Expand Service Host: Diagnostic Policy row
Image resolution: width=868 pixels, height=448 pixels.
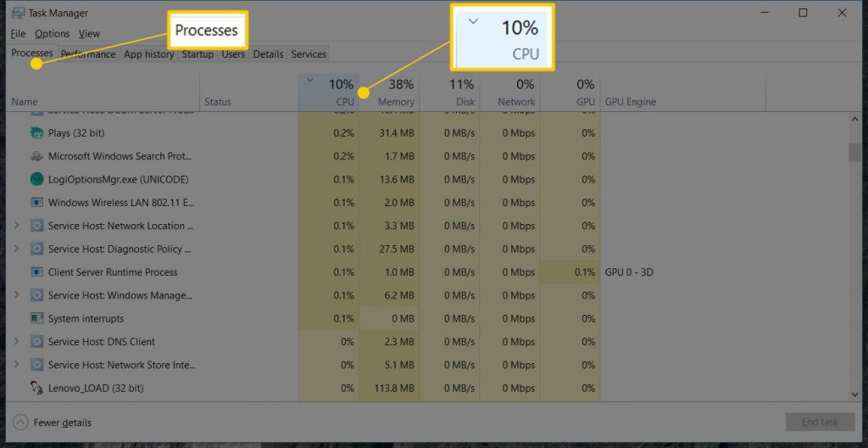pyautogui.click(x=16, y=249)
